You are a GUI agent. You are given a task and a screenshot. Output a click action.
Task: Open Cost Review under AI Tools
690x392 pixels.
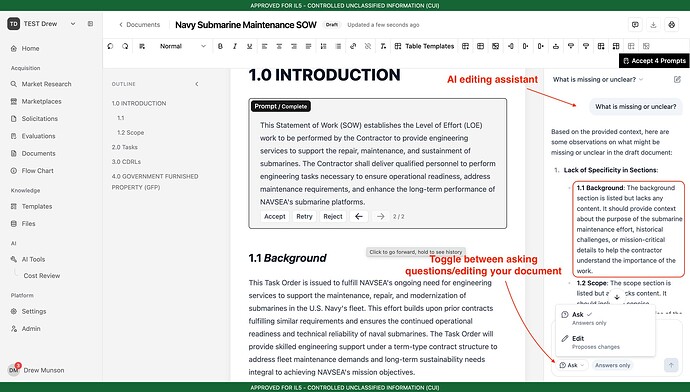click(42, 276)
